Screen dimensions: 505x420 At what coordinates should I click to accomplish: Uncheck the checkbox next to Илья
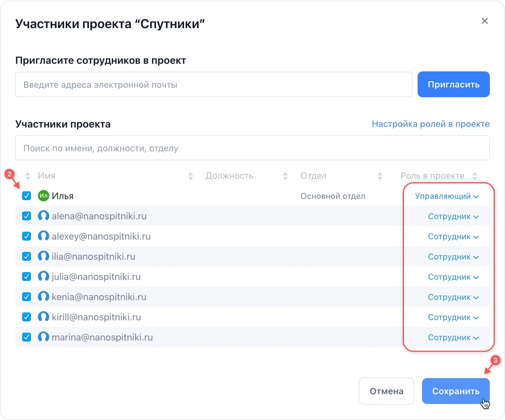tap(27, 196)
